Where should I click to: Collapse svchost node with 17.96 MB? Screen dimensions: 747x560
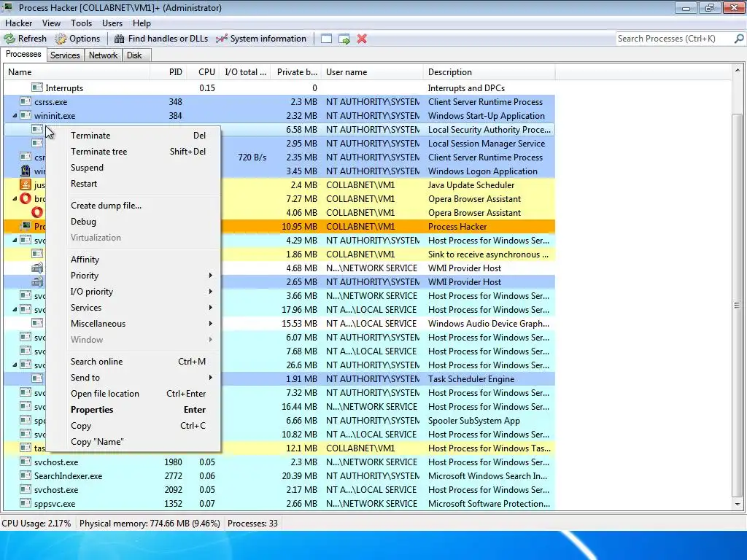click(15, 309)
